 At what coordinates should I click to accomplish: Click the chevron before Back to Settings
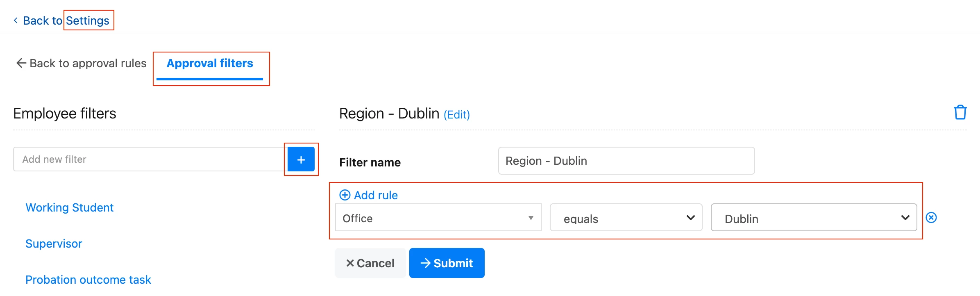[16, 20]
